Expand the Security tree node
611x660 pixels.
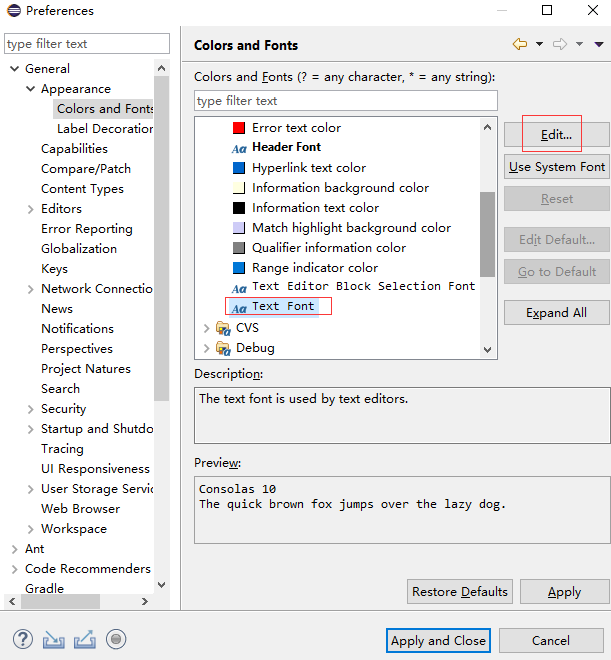(31, 409)
